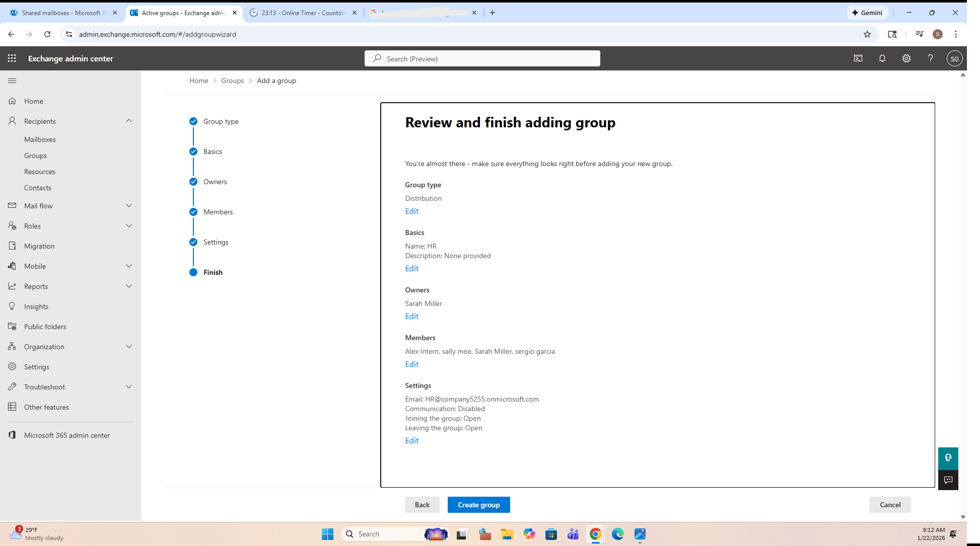Viewport: 980px width, 546px height.
Task: Go to the Owners wizard step
Action: point(215,182)
